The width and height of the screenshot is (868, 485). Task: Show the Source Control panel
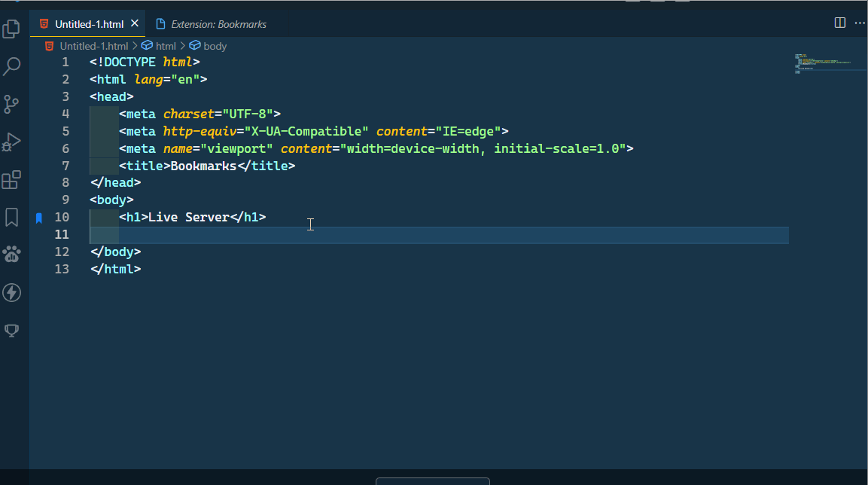11,104
